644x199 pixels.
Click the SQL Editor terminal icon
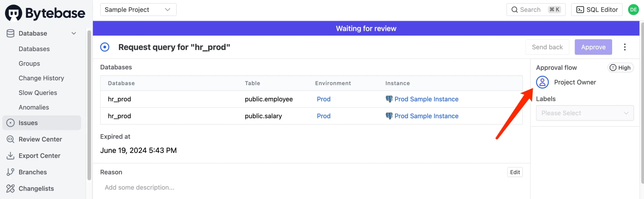(580, 10)
